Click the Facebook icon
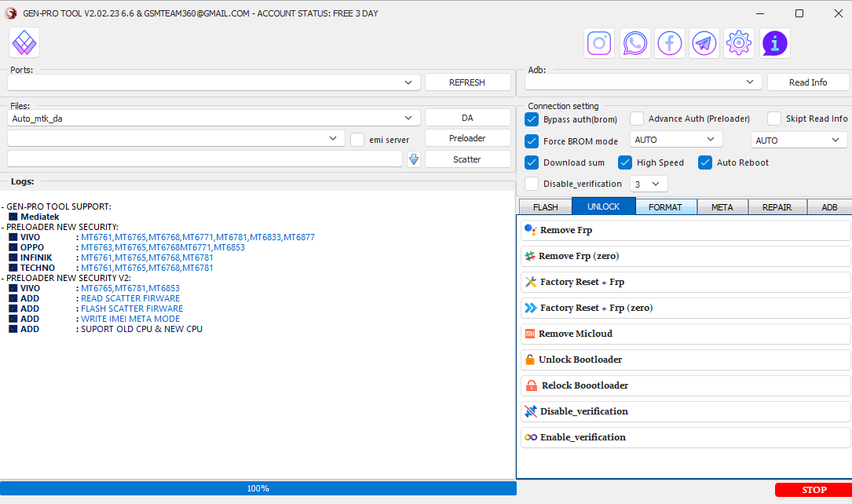Viewport: 852px width, 504px height. (x=669, y=43)
